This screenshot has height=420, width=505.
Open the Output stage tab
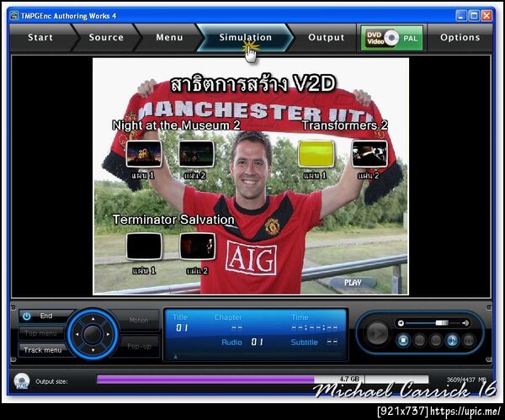[x=326, y=37]
